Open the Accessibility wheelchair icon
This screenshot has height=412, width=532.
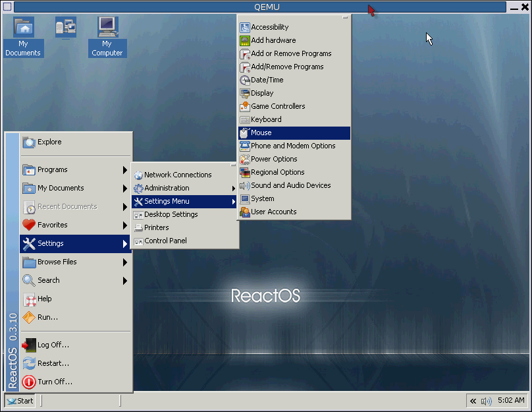point(245,27)
